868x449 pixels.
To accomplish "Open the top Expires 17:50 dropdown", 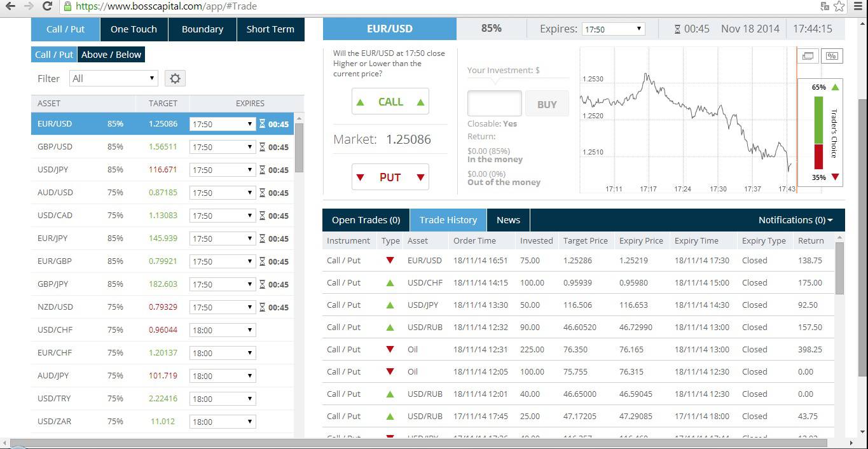I will click(x=613, y=29).
